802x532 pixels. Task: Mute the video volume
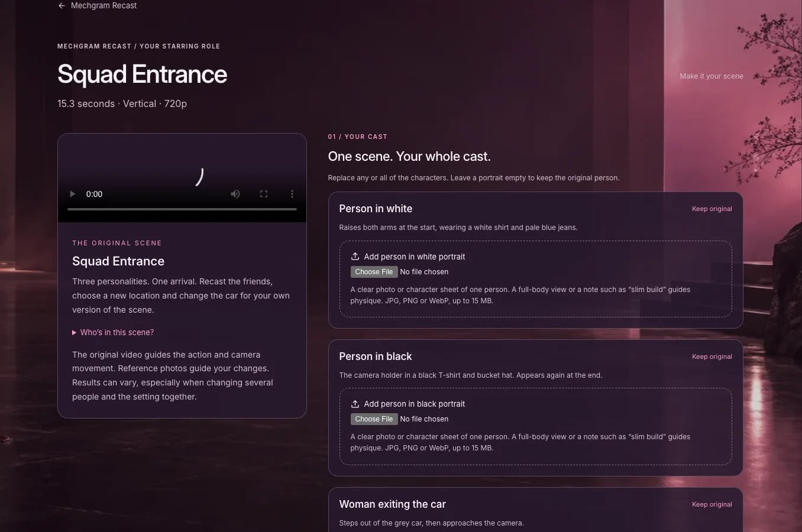click(x=235, y=194)
